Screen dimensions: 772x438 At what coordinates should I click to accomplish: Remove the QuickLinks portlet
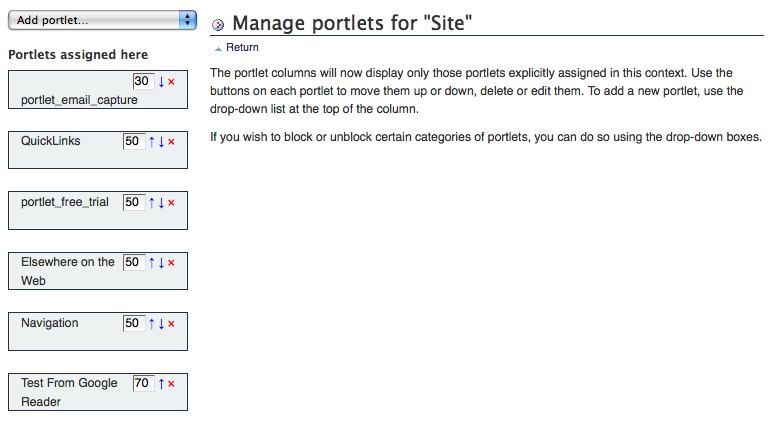click(x=171, y=142)
